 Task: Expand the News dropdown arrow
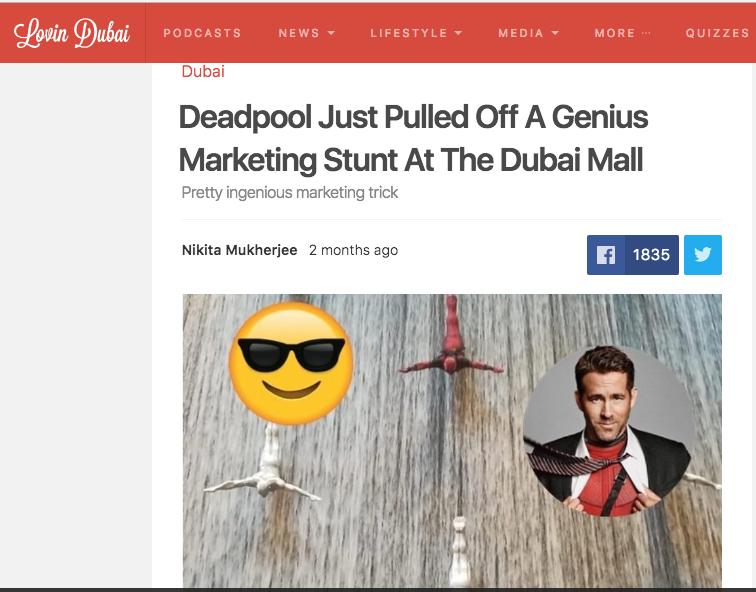pyautogui.click(x=331, y=33)
